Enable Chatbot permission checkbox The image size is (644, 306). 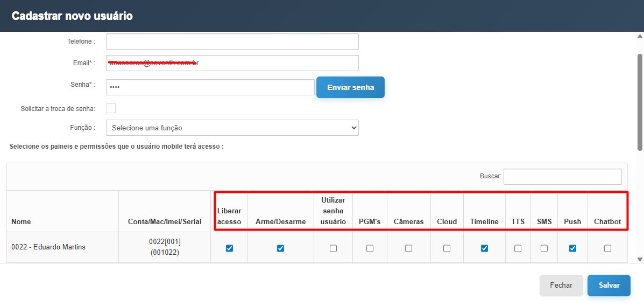[x=607, y=248]
